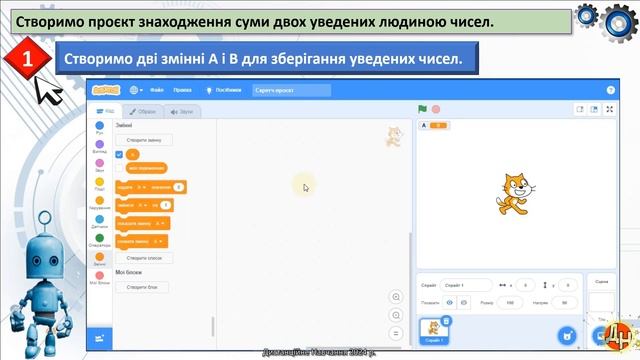The height and width of the screenshot is (360, 640).
Task: Select the orange Змінні variables category
Action: pos(100,259)
